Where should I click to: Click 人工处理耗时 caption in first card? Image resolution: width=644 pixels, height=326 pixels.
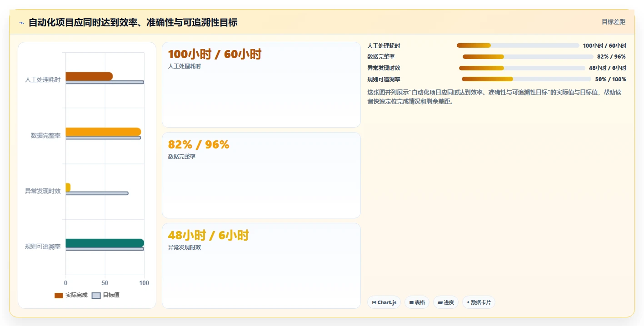pyautogui.click(x=184, y=66)
